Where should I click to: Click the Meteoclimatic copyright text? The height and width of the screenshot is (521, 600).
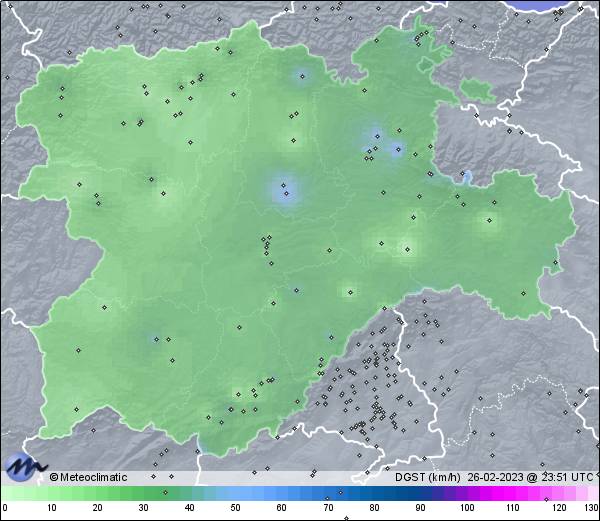pyautogui.click(x=88, y=477)
